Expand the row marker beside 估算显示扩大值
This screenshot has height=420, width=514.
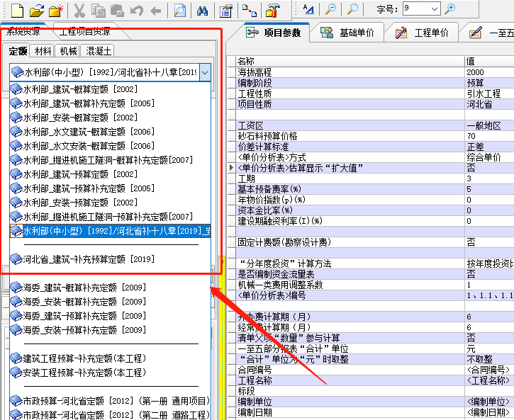(230, 168)
